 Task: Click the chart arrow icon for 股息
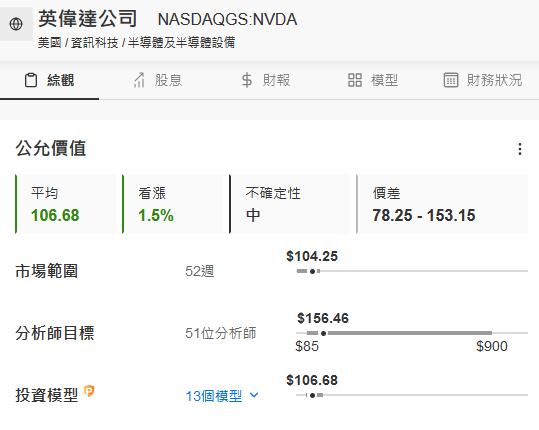coord(139,80)
